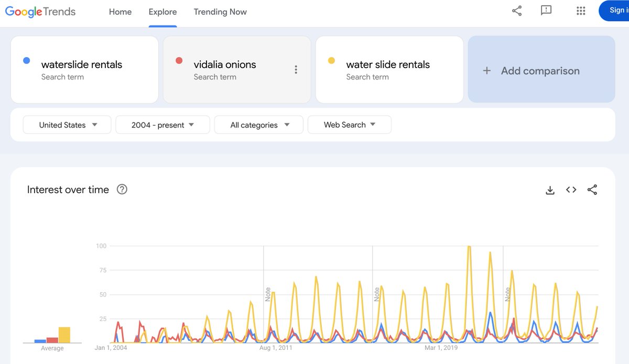Click the rightmost Note marker on chart
Screen dimensions: 629x364
click(507, 294)
